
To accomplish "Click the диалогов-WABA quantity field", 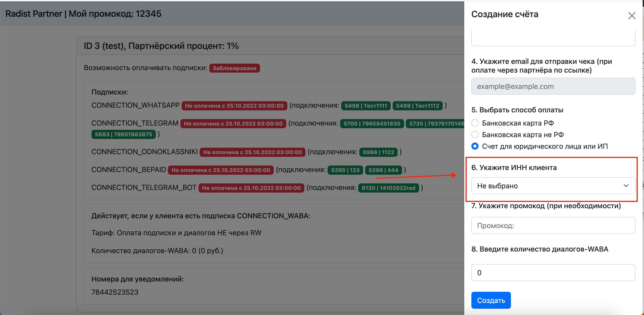I will point(553,273).
